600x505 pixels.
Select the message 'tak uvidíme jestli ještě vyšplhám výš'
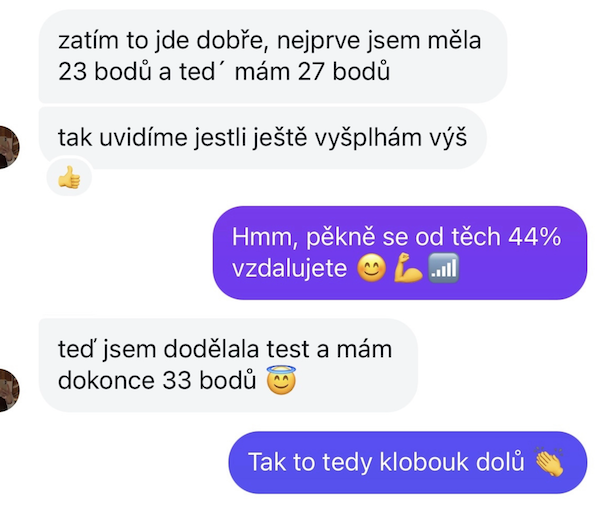[x=262, y=138]
